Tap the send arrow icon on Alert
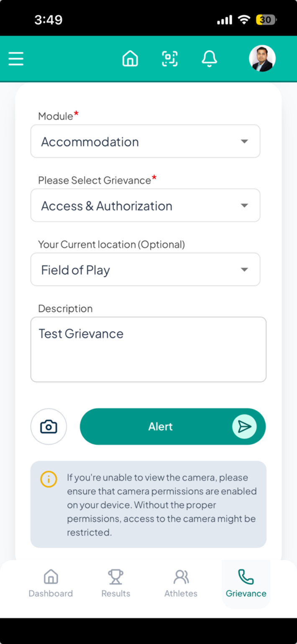This screenshot has height=644, width=297. (x=244, y=427)
